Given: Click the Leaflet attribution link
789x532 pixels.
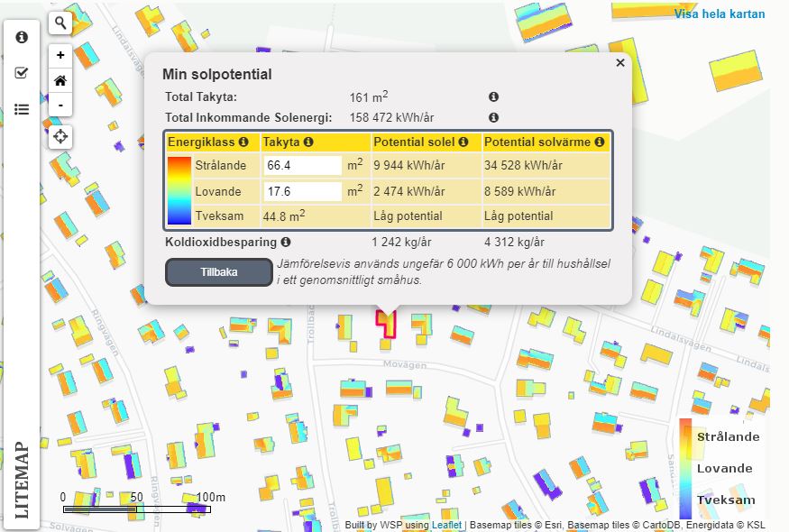Looking at the screenshot, I should click(446, 524).
